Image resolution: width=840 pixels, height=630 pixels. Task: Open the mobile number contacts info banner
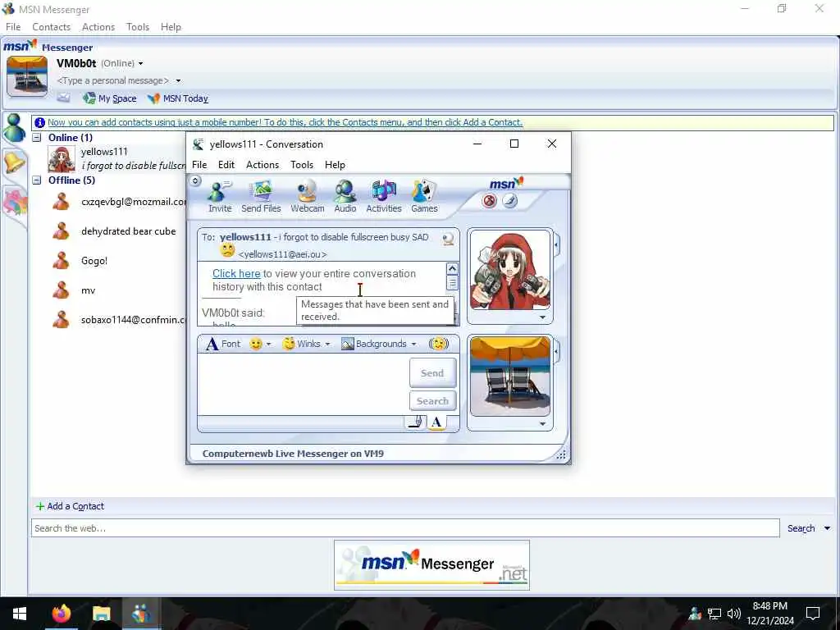pyautogui.click(x=285, y=122)
